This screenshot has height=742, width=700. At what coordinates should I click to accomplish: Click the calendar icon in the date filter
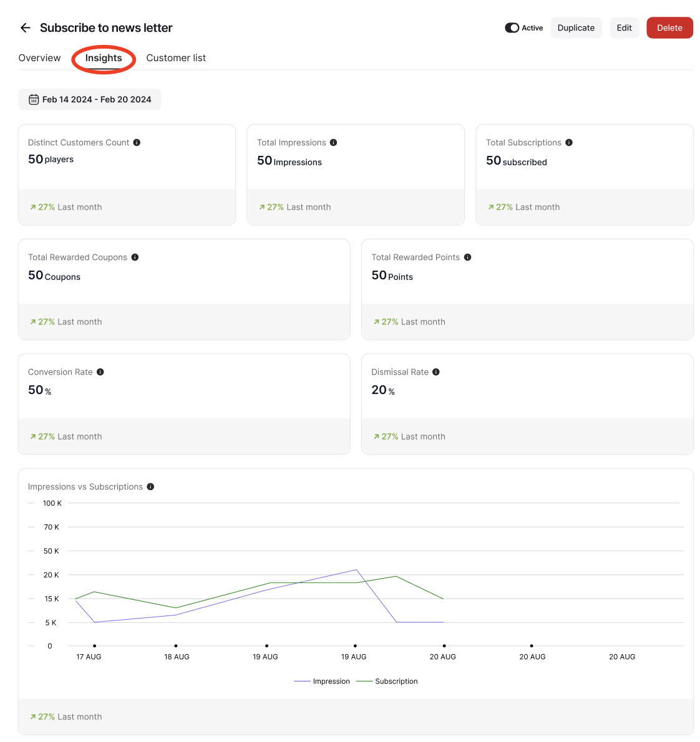click(34, 99)
